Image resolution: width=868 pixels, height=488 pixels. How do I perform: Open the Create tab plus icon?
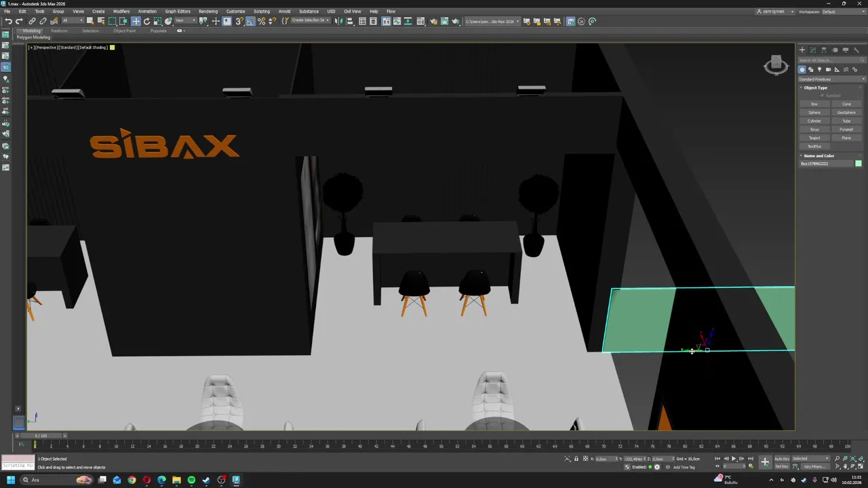coord(802,50)
